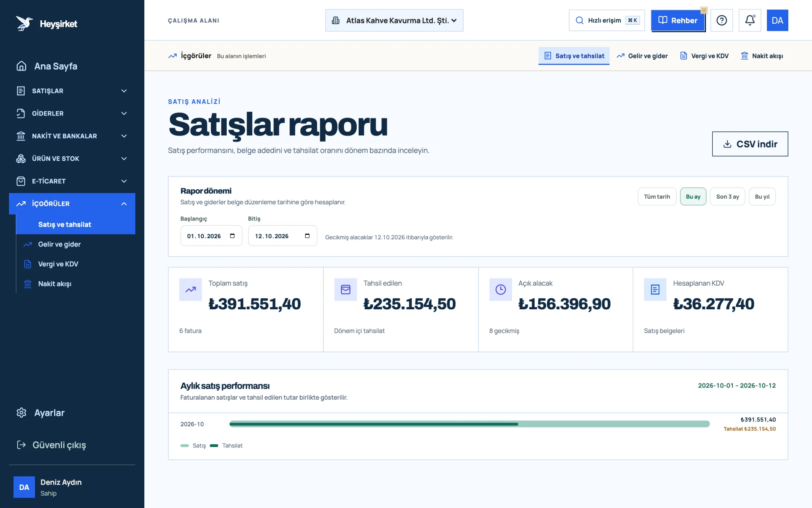
Task: Open Atlas Kahve Kavurma workspace dropdown
Action: [394, 20]
